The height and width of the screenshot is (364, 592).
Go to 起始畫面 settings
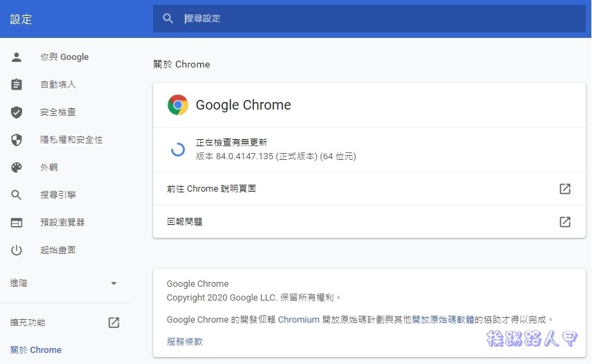pyautogui.click(x=58, y=250)
